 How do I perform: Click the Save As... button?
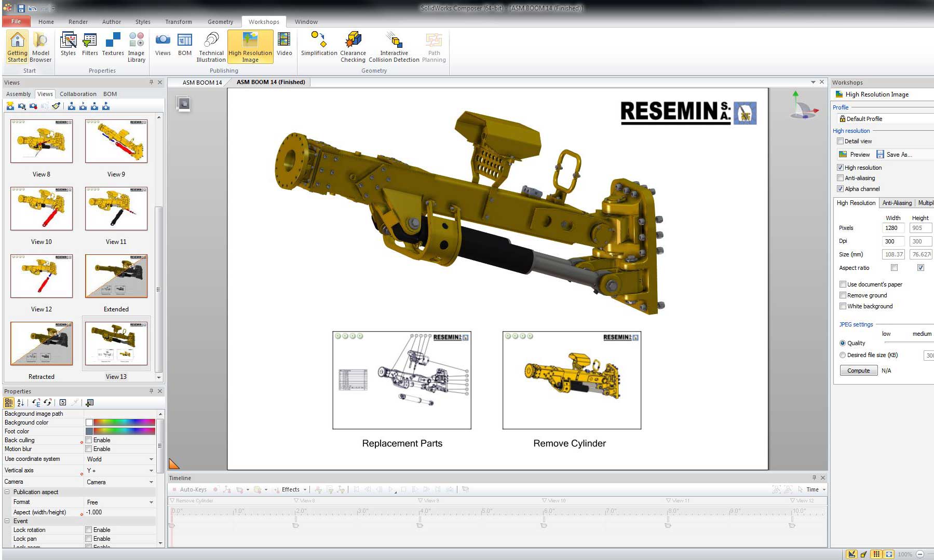click(x=894, y=155)
